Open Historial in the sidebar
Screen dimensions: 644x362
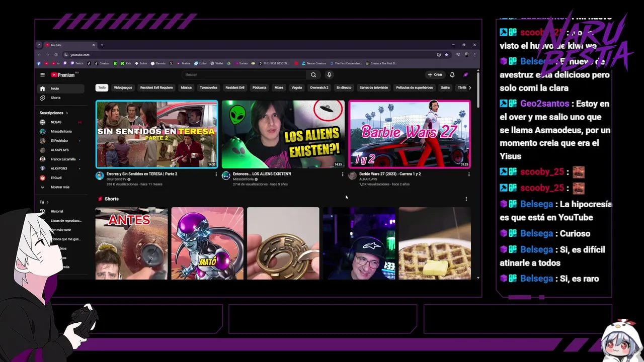(61, 211)
